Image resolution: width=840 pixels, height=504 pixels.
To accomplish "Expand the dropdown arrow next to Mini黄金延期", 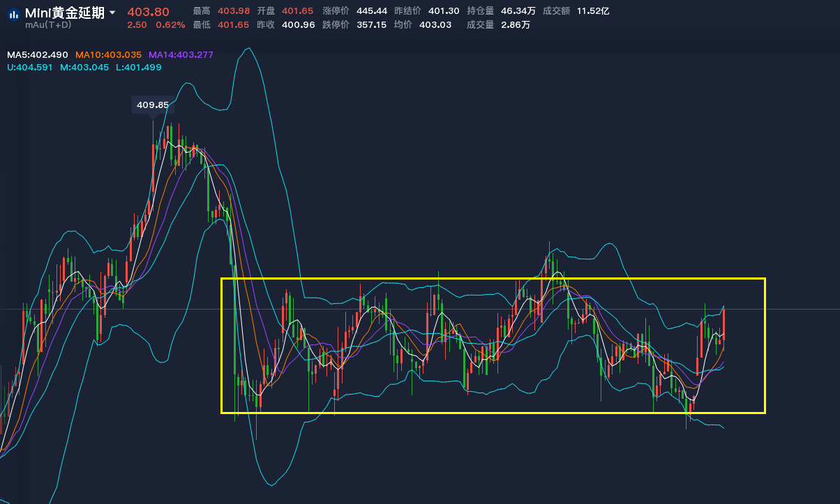I will [112, 13].
